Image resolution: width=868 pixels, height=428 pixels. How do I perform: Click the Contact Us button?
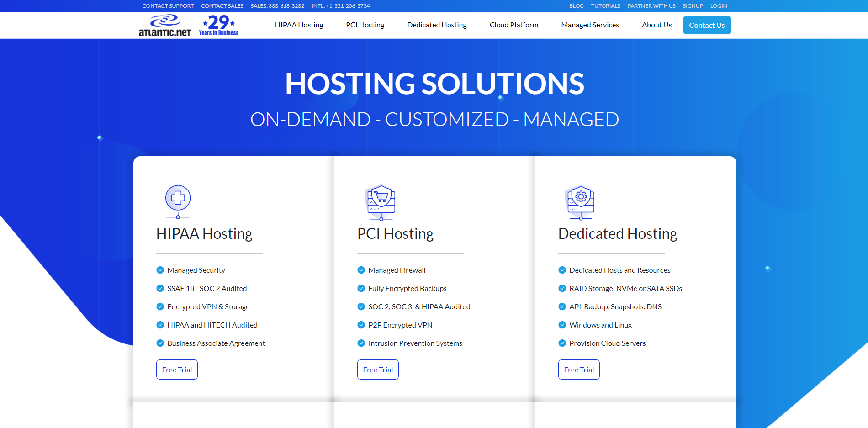tap(707, 25)
